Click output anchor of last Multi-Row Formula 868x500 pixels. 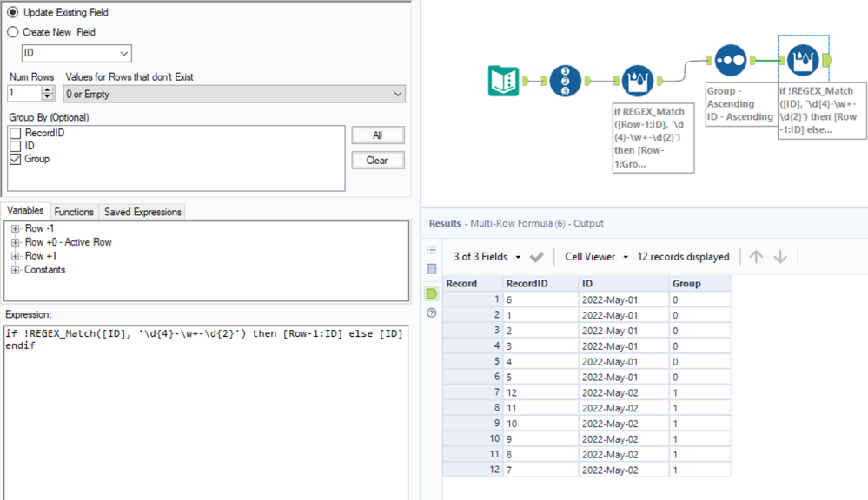[827, 60]
